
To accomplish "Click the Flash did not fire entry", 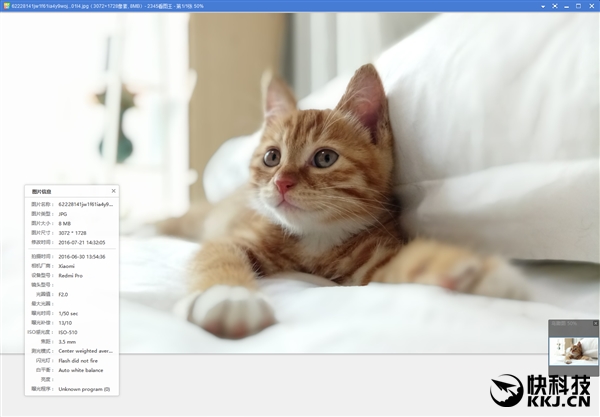I will (x=80, y=361).
